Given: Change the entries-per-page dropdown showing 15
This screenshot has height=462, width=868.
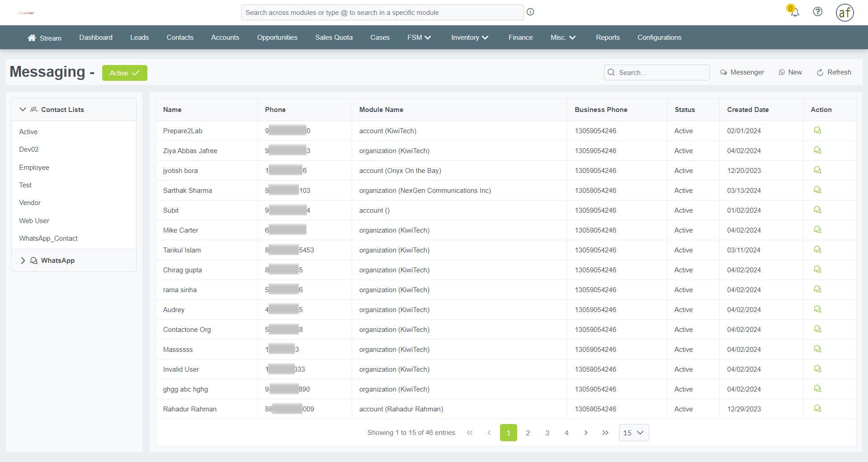Looking at the screenshot, I should tap(633, 433).
